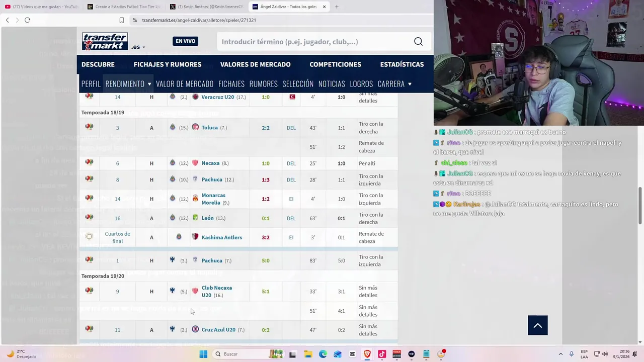Open the 2:2 Toluca match result
Screen dimensions: 644x362
point(266,128)
